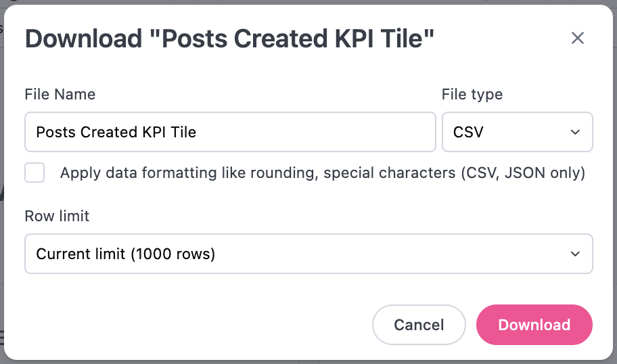The width and height of the screenshot is (617, 364).
Task: Click the empty end of the File Name field
Action: click(315, 132)
